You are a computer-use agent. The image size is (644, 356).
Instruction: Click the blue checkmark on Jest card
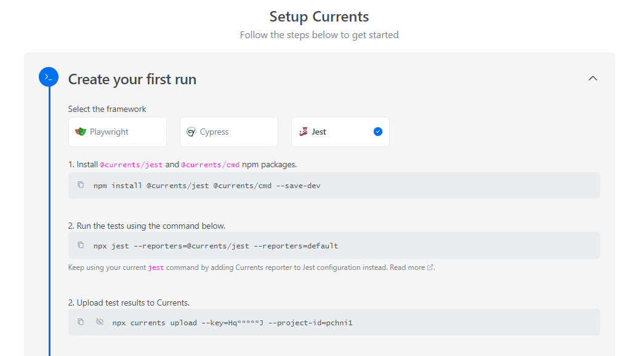[x=378, y=132]
